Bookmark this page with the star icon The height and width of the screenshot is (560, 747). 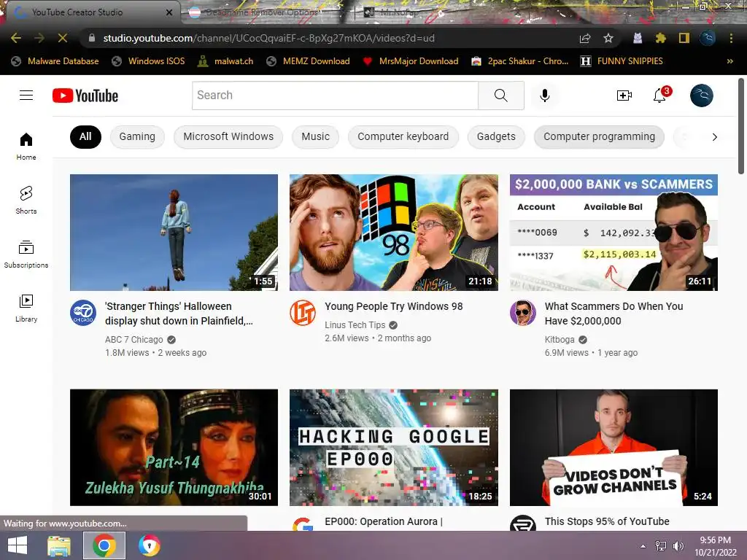point(608,38)
